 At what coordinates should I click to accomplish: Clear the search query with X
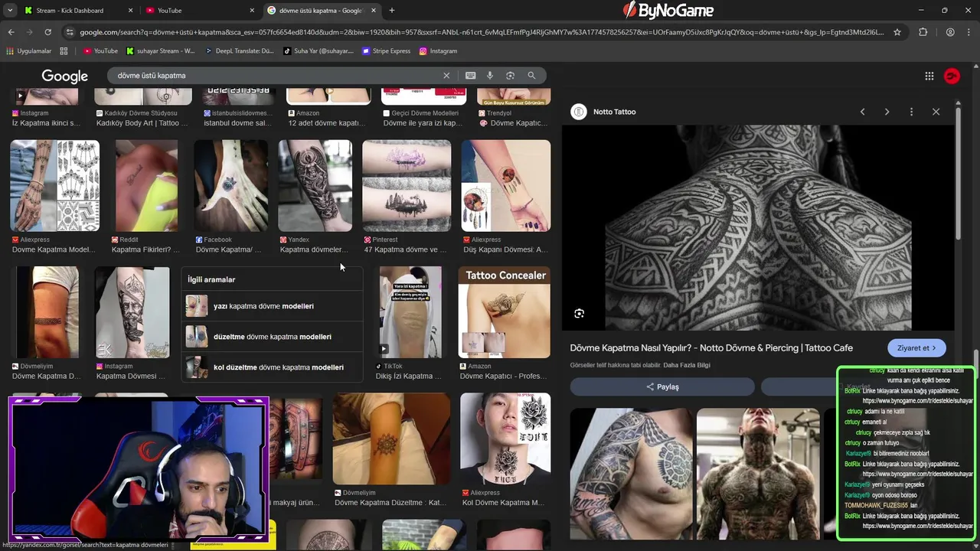pyautogui.click(x=446, y=76)
